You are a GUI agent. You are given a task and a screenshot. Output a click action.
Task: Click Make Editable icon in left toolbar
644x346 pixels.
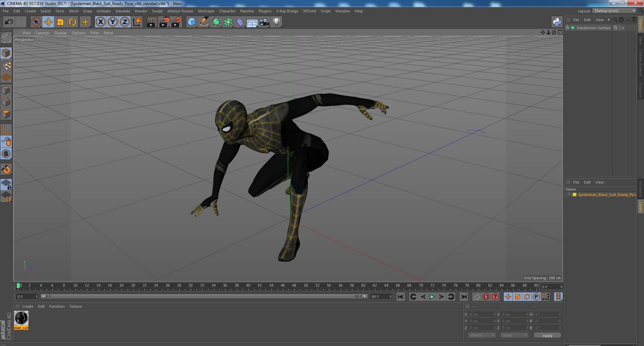(x=6, y=38)
